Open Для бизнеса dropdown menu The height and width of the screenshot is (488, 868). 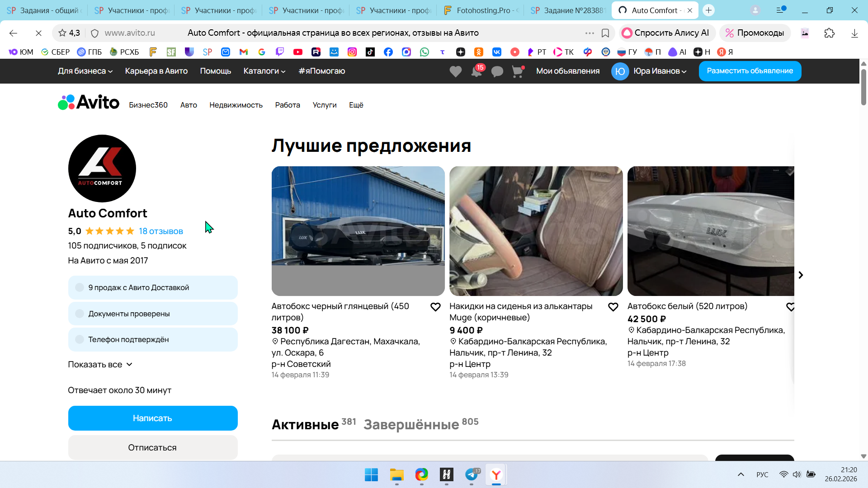click(x=85, y=71)
